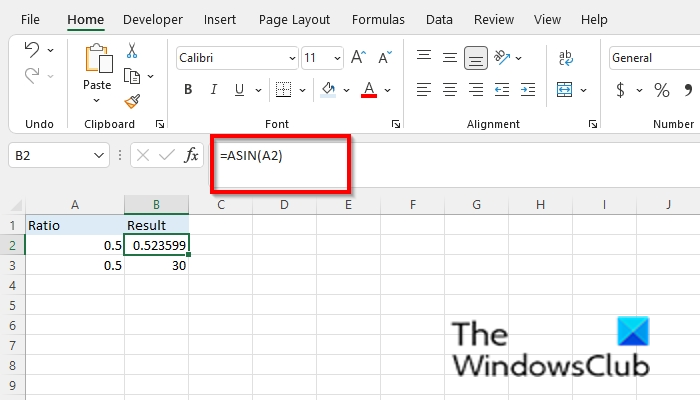The height and width of the screenshot is (400, 700).
Task: Open the Calibri font name dropdown
Action: pyautogui.click(x=235, y=59)
